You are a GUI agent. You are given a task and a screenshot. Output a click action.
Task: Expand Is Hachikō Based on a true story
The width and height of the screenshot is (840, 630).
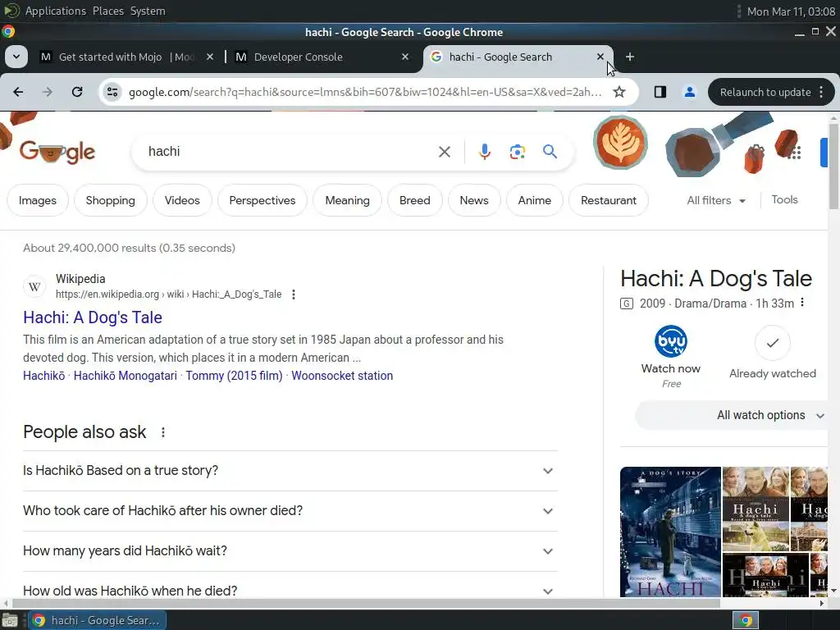290,470
